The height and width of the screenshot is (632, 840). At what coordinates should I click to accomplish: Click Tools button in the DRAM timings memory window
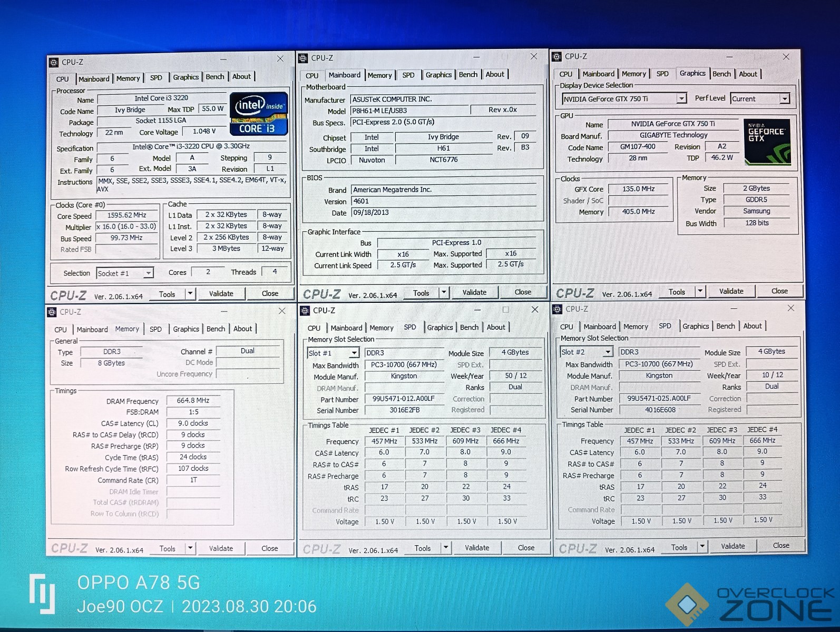167,549
